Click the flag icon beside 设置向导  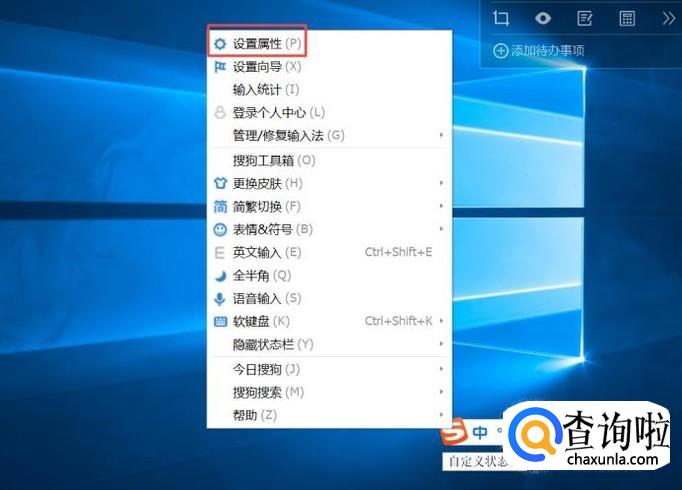pos(221,67)
